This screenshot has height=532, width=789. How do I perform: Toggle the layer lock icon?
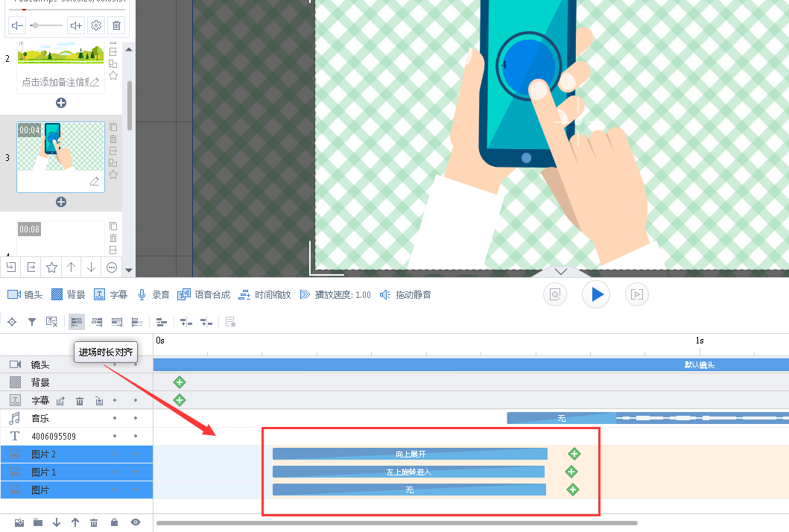pos(114,522)
